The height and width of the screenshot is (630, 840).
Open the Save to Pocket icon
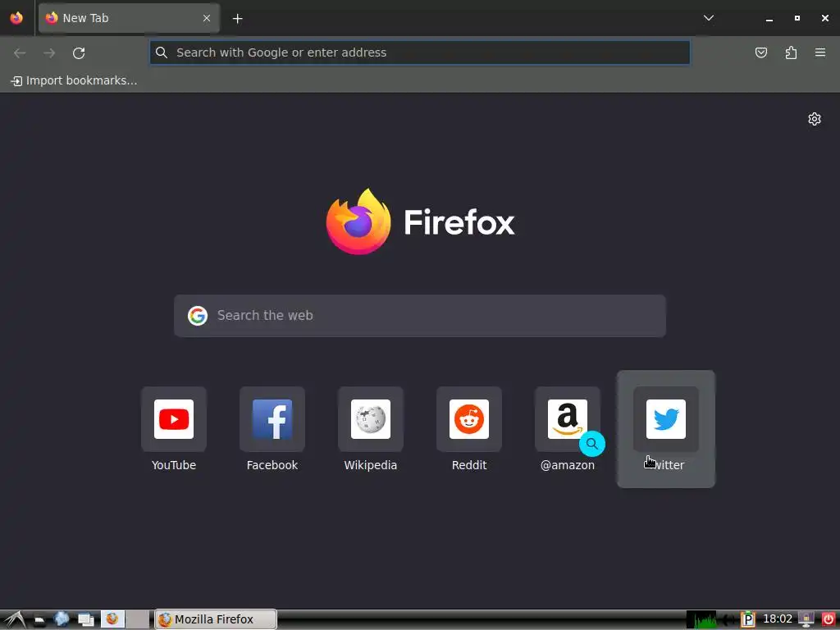click(761, 52)
